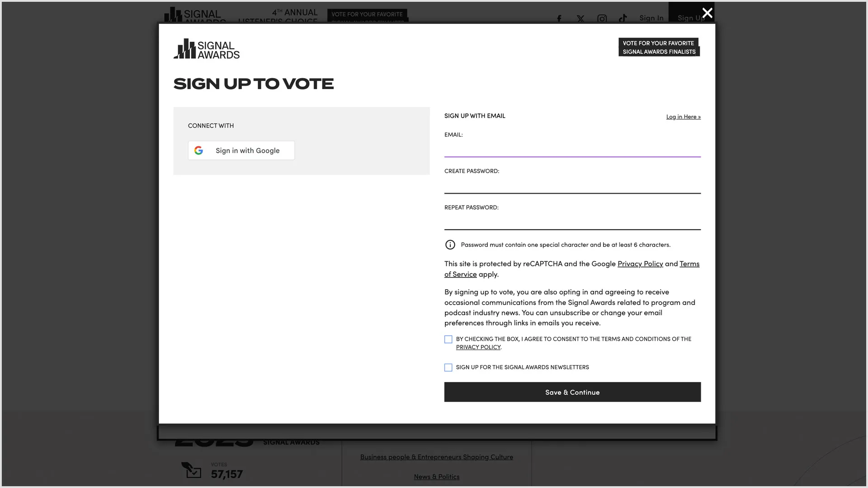Viewport: 868px width, 488px height.
Task: Open the X (Twitter) social icon
Action: (580, 19)
